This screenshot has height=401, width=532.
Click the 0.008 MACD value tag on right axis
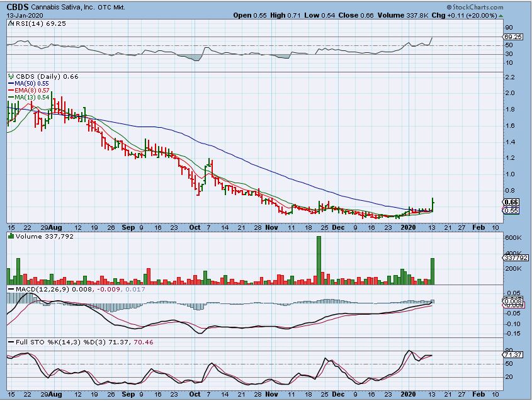(x=513, y=301)
